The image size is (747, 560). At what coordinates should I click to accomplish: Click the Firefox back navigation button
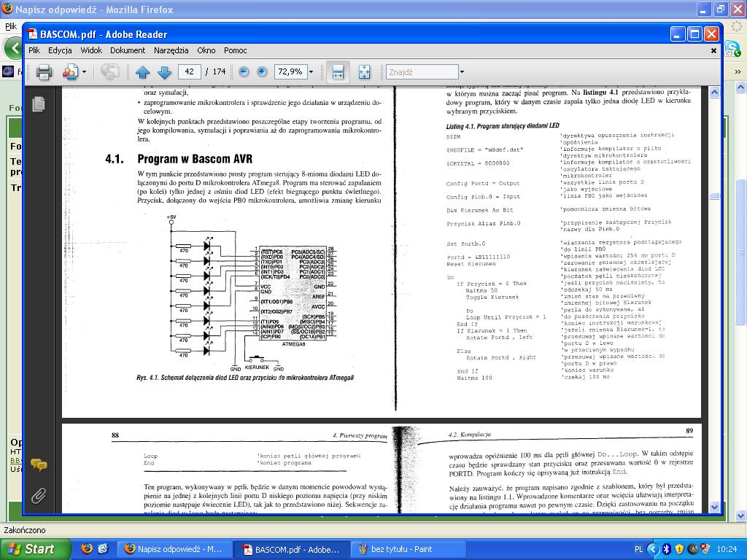pyautogui.click(x=13, y=47)
